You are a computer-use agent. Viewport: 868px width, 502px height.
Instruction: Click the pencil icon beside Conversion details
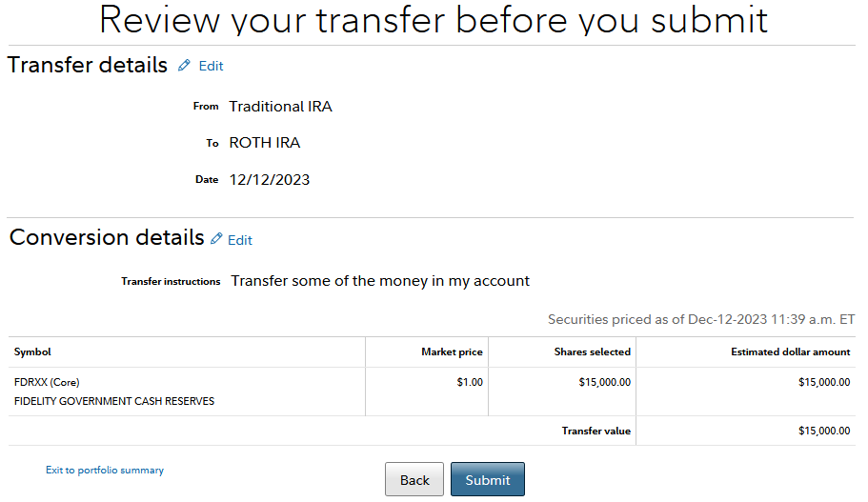click(x=216, y=238)
